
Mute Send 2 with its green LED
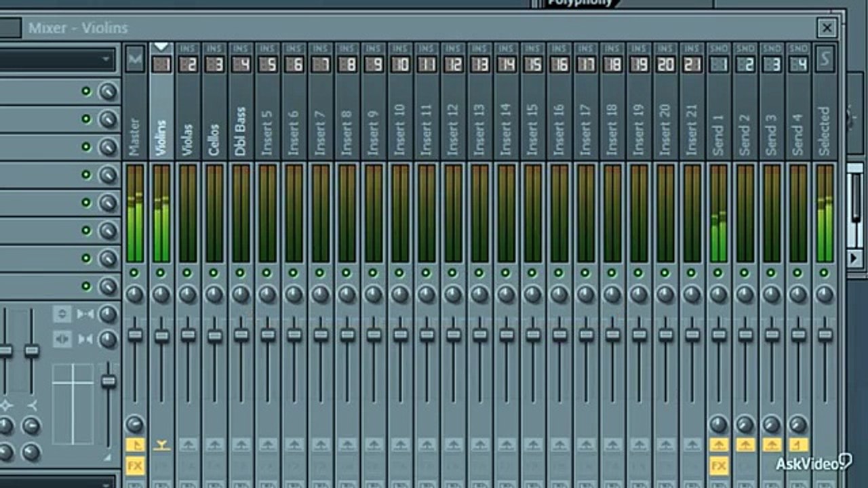point(745,272)
